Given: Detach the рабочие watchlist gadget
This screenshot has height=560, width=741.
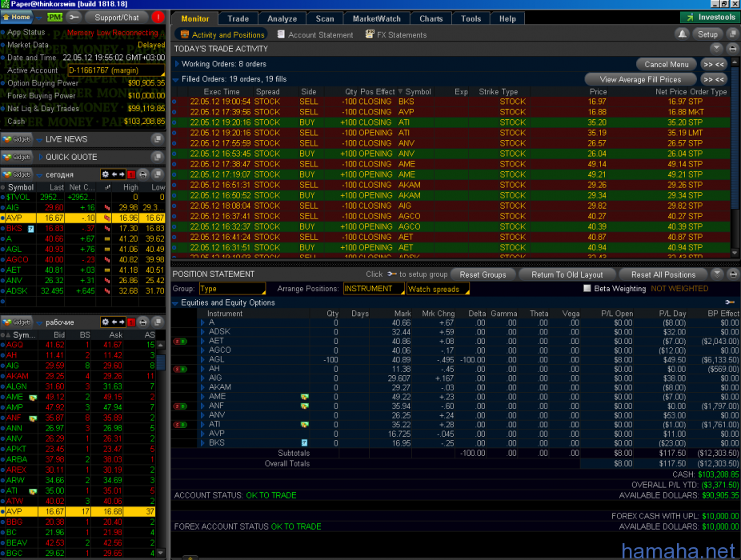Looking at the screenshot, I should [158, 322].
